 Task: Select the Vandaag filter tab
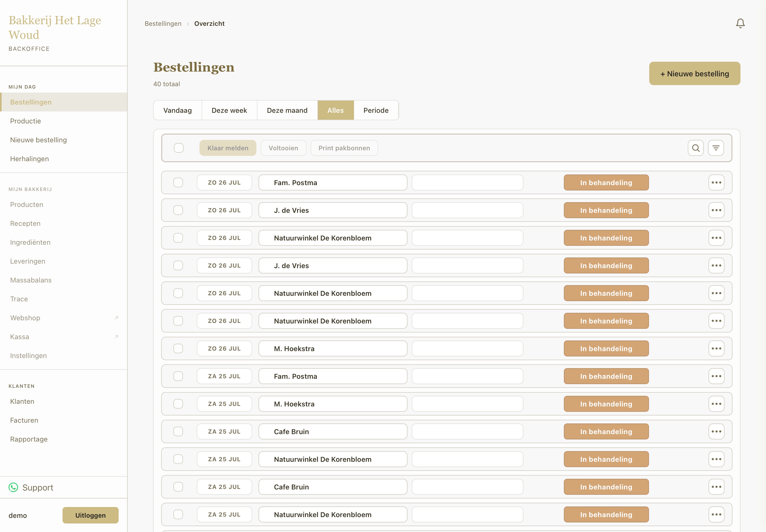pyautogui.click(x=178, y=110)
